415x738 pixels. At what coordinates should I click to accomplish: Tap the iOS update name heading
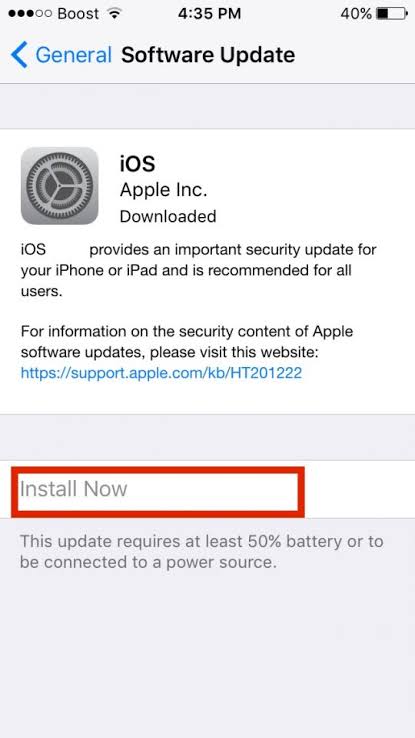137,164
